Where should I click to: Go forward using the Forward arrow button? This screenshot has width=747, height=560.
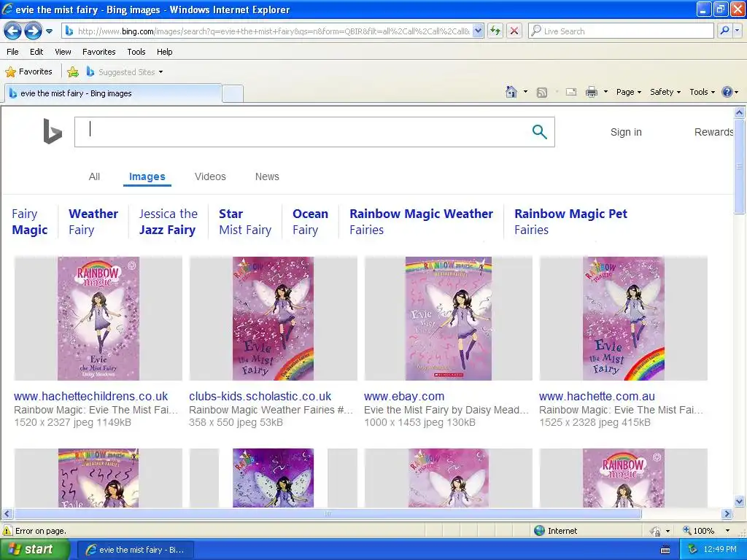pyautogui.click(x=33, y=31)
